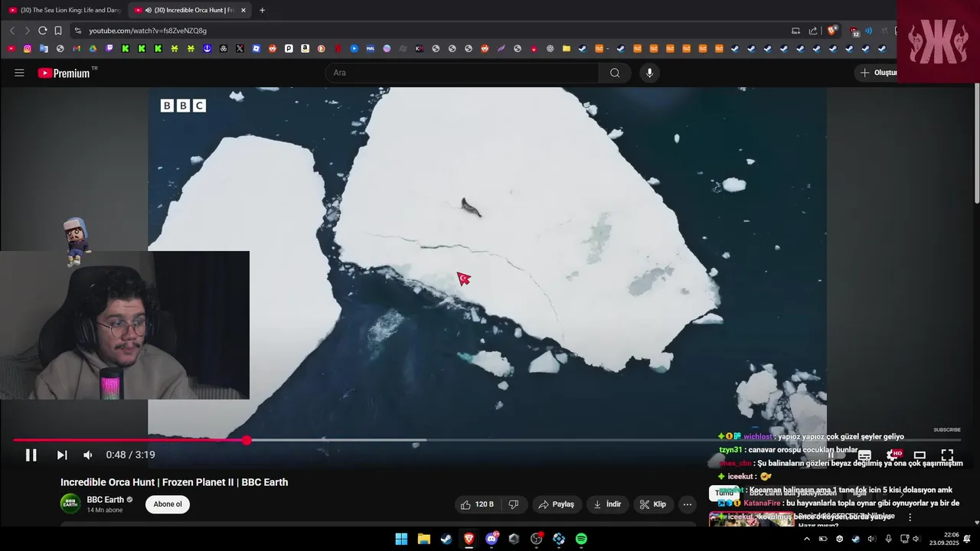
Task: Click the SUBSCRIBE watermark in video corner
Action: click(x=946, y=430)
